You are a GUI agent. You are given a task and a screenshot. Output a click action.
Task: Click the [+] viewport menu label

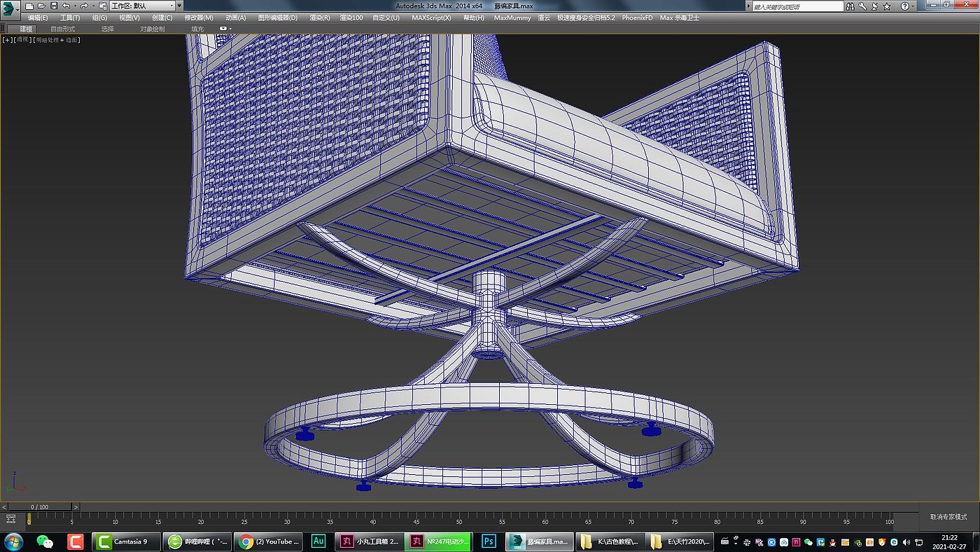[x=7, y=40]
